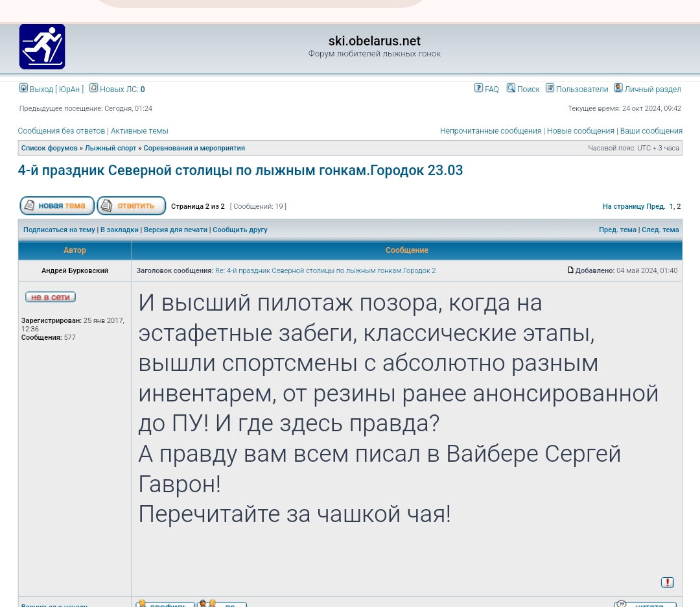Click the Поиск magnifier icon
This screenshot has height=607, width=700.
pos(511,88)
